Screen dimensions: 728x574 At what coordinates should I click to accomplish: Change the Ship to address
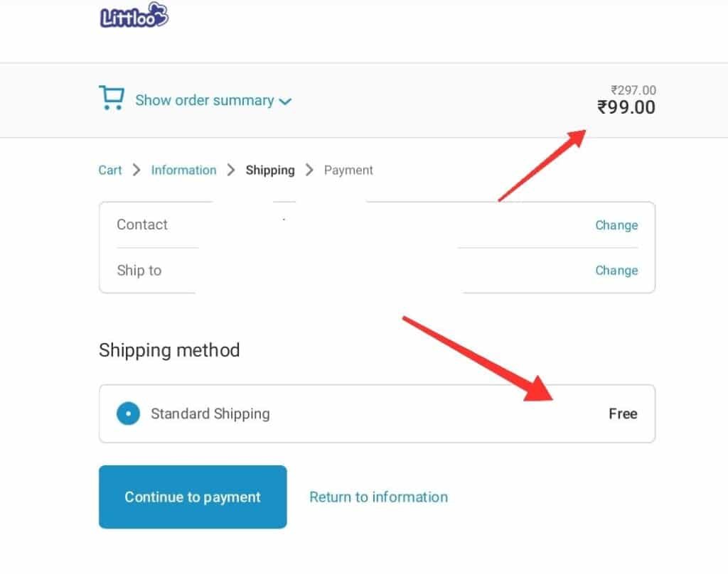click(616, 271)
